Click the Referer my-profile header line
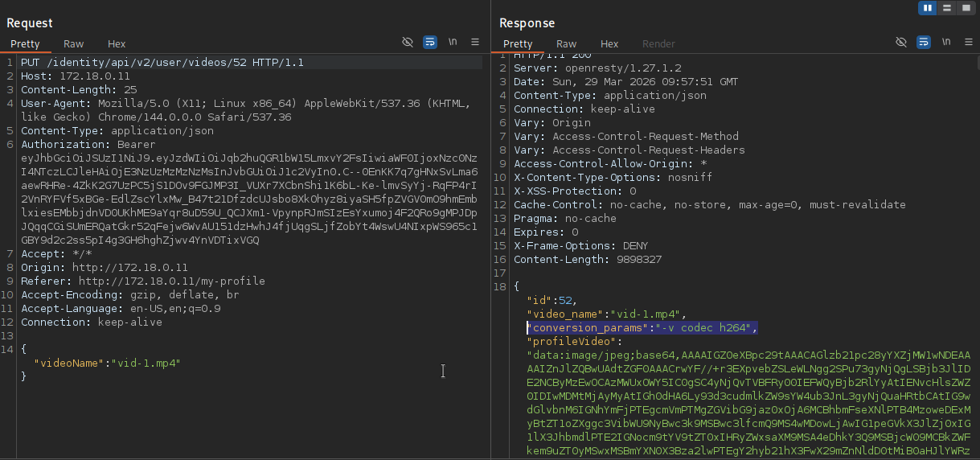The width and height of the screenshot is (980, 460). pos(143,281)
